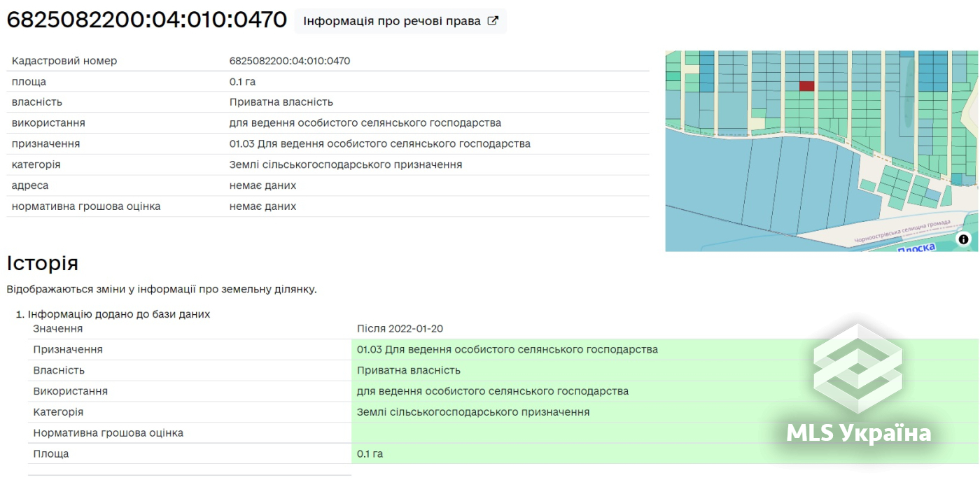Select the red highlighted parcel on map
This screenshot has width=980, height=480.
point(807,86)
